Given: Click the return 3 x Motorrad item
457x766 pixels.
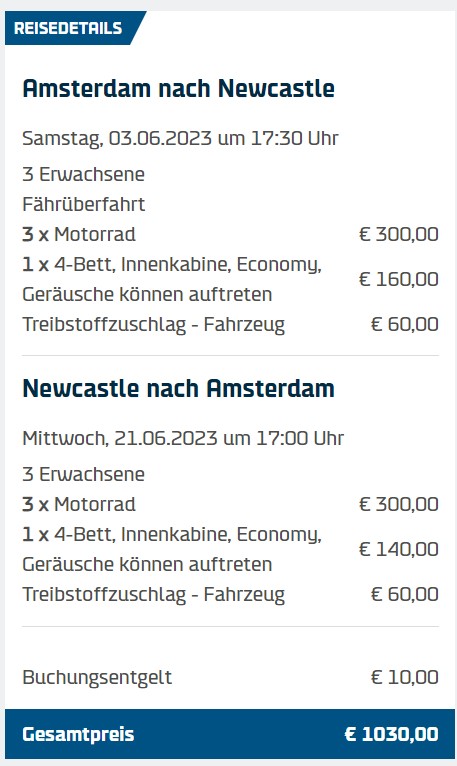Looking at the screenshot, I should point(79,505).
